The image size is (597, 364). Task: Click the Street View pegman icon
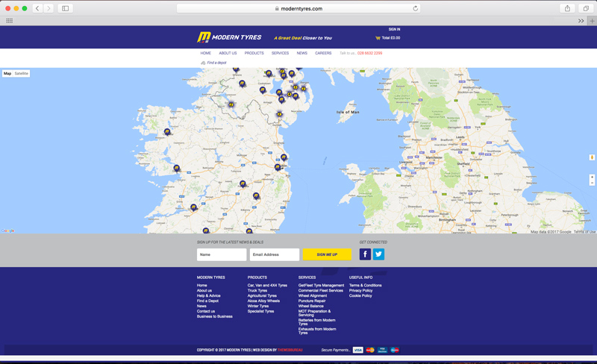pos(592,157)
